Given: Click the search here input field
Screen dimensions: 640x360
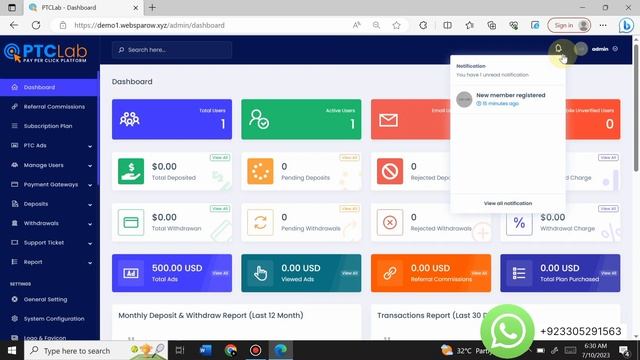Looking at the screenshot, I should pyautogui.click(x=172, y=50).
